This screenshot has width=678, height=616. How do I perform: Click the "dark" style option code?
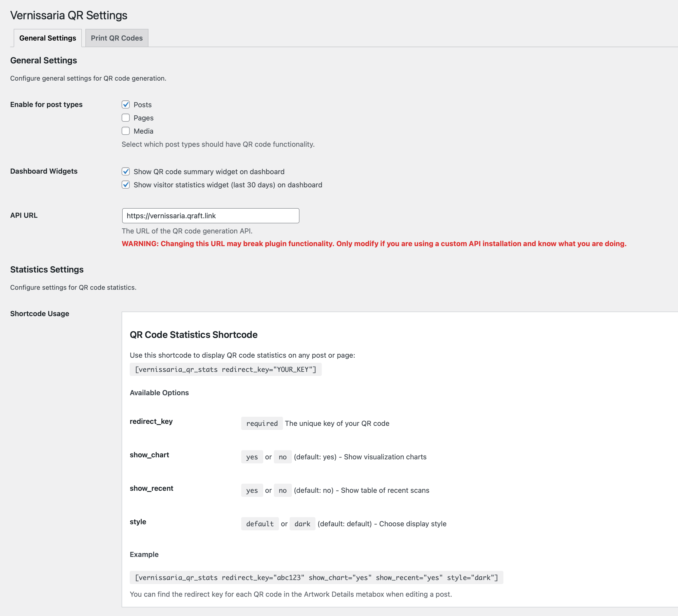tap(302, 524)
